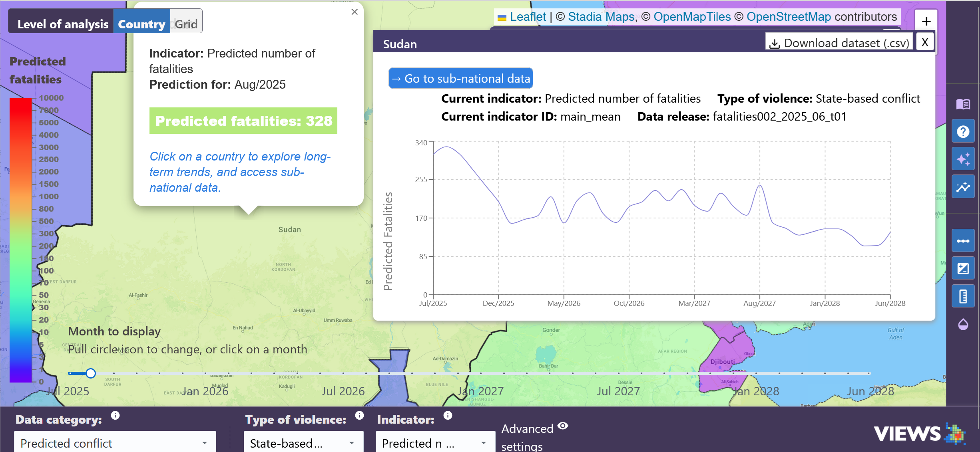Select Jul 2027 on month timeline
980x452 pixels.
(x=618, y=391)
